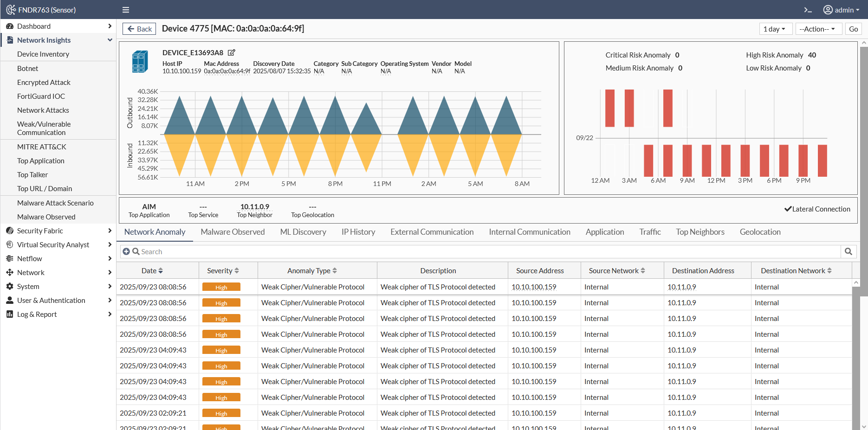
Task: Open the 1 day time range dropdown
Action: [774, 29]
